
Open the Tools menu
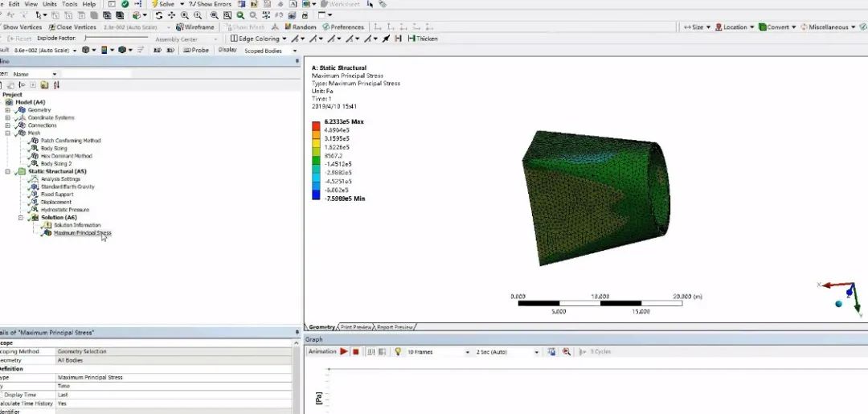pyautogui.click(x=70, y=4)
